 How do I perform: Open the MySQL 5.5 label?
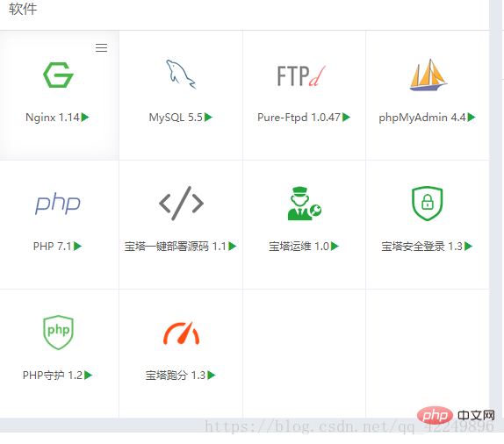pyautogui.click(x=176, y=118)
